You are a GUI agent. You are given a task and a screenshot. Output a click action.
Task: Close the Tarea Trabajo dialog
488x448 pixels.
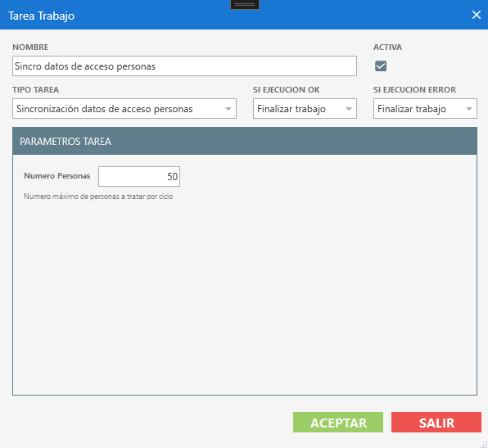click(477, 15)
